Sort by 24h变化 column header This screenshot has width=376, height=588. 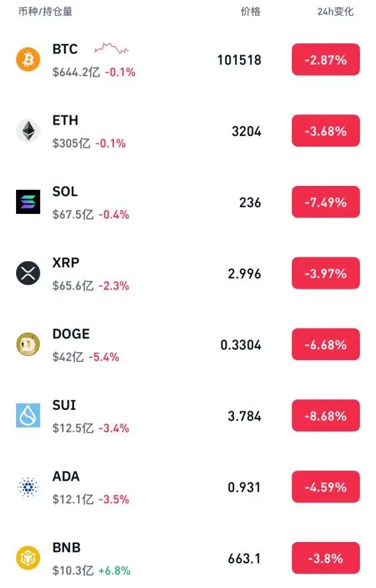335,11
